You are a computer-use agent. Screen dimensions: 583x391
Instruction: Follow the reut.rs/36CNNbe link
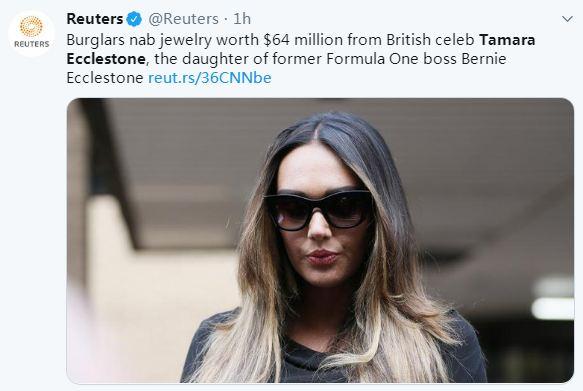[x=210, y=78]
